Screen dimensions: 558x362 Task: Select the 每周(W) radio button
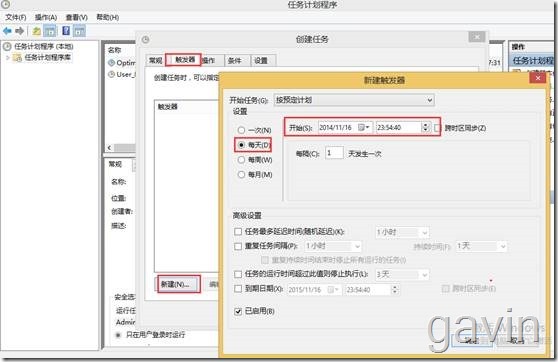241,160
